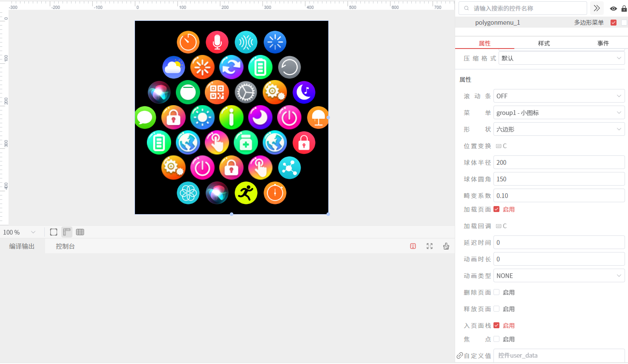Screen dimensions: 628x364
Task: Select the red microphone icon
Action: tap(217, 42)
